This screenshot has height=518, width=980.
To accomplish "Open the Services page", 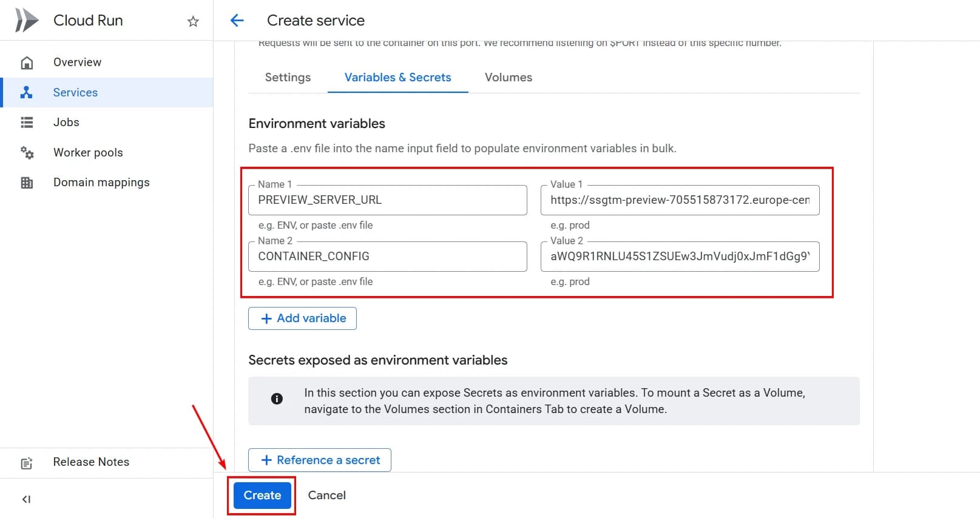I will (107, 92).
